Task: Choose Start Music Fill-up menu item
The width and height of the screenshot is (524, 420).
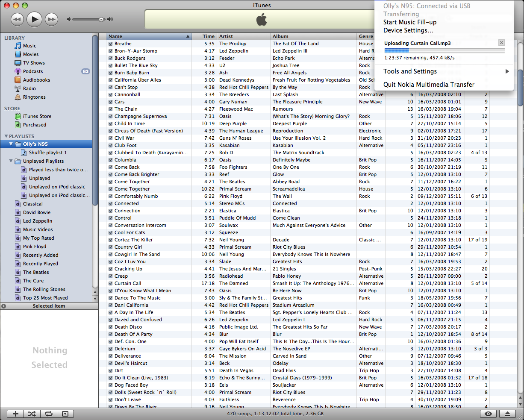Action: pos(410,22)
